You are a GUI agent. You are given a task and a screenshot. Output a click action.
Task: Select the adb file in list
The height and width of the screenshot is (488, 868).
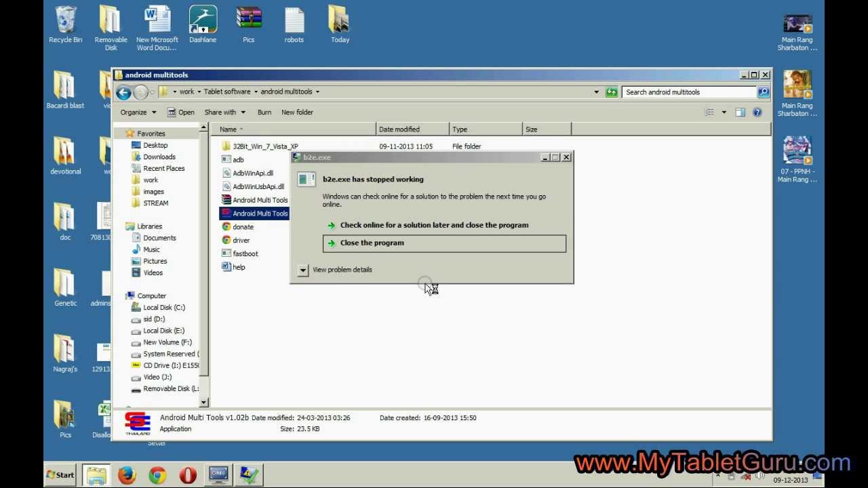coord(233,160)
